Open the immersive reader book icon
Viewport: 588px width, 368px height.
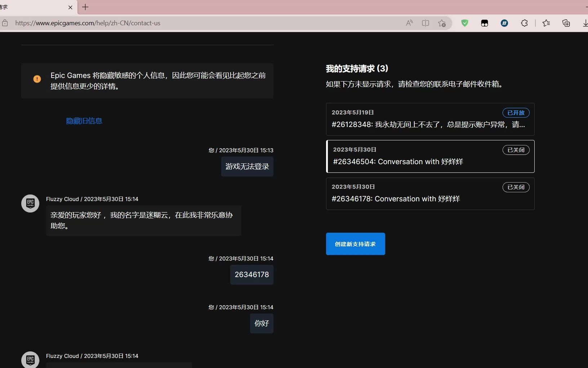[x=426, y=23]
